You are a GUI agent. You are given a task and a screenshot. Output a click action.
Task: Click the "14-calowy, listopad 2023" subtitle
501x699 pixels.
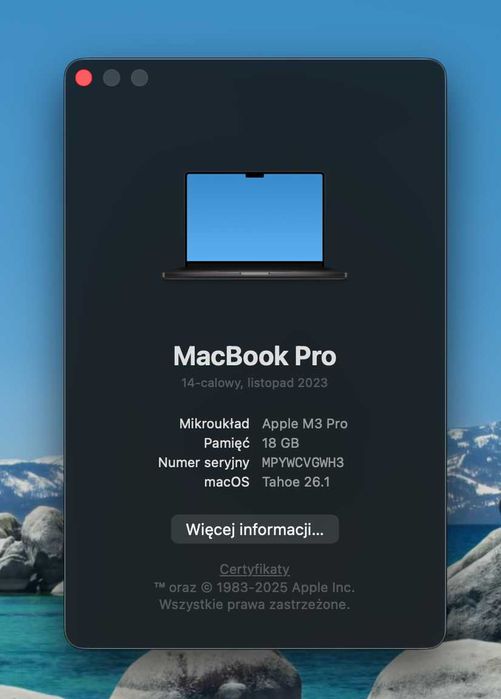255,382
